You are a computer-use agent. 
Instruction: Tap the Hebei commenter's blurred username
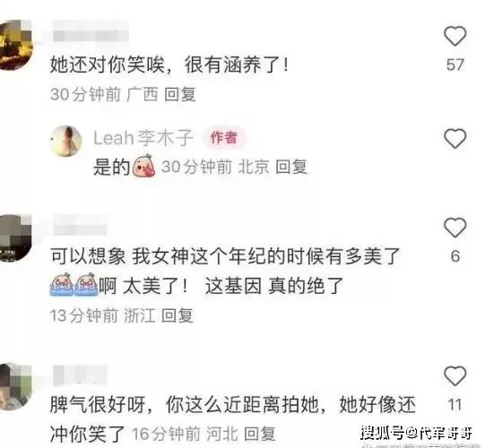(x=80, y=375)
